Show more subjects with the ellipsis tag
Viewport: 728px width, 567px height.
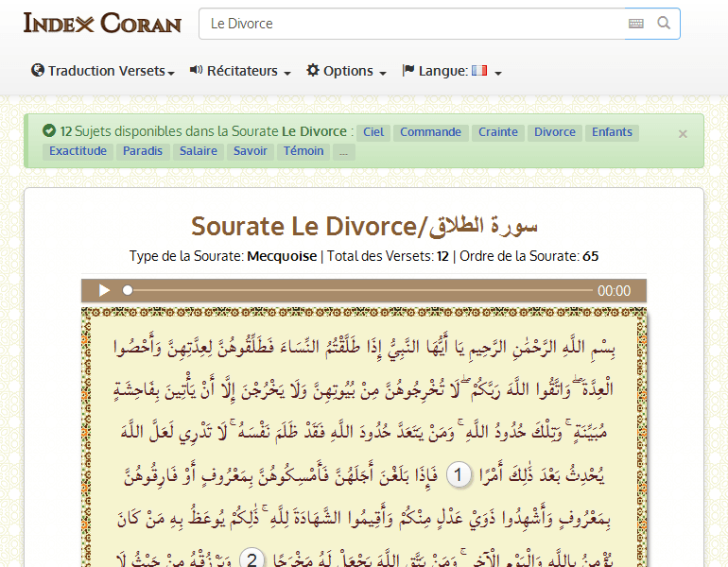(x=344, y=151)
